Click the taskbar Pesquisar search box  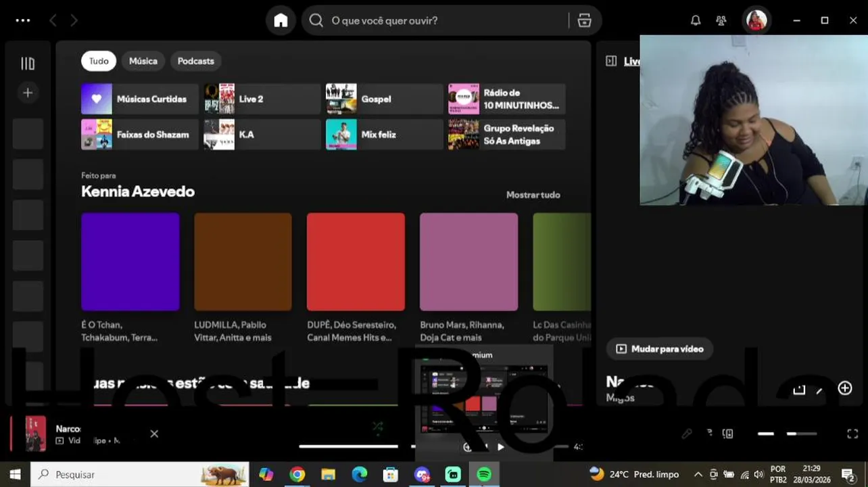click(139, 474)
